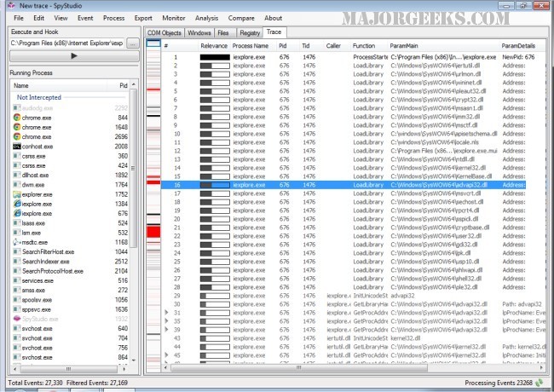
Task: Sort by the Process Name column header
Action: coord(250,46)
